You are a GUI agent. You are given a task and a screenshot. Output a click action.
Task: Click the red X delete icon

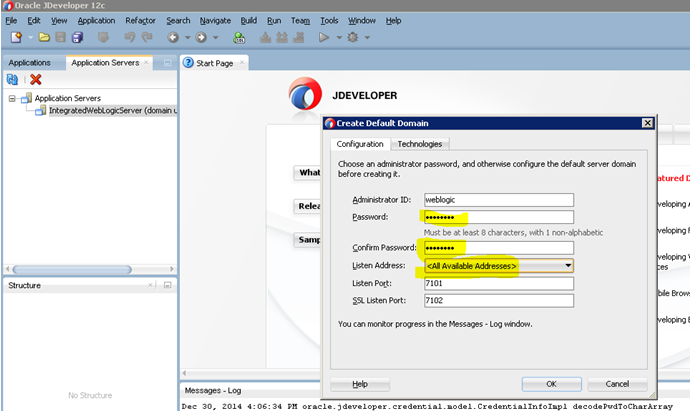click(x=36, y=79)
